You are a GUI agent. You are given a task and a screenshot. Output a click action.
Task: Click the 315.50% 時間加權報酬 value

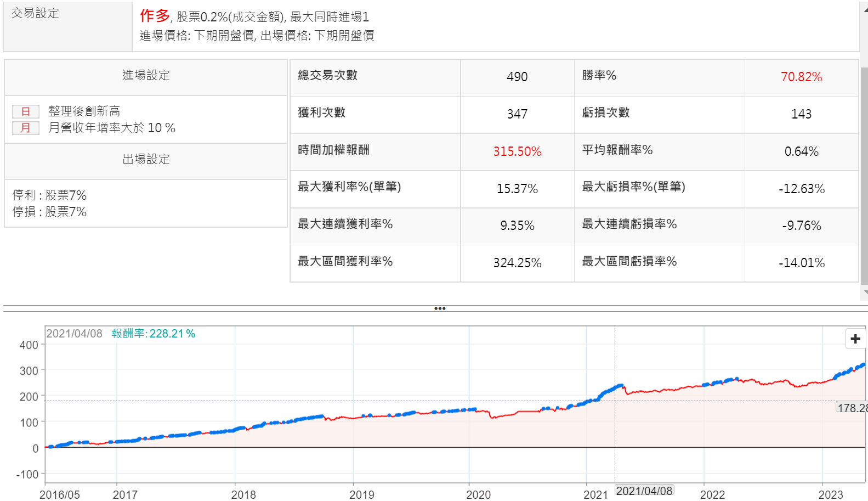(517, 151)
